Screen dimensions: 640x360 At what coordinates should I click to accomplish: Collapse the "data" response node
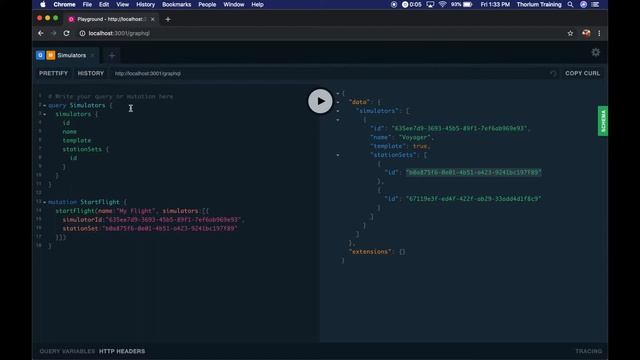click(x=338, y=102)
